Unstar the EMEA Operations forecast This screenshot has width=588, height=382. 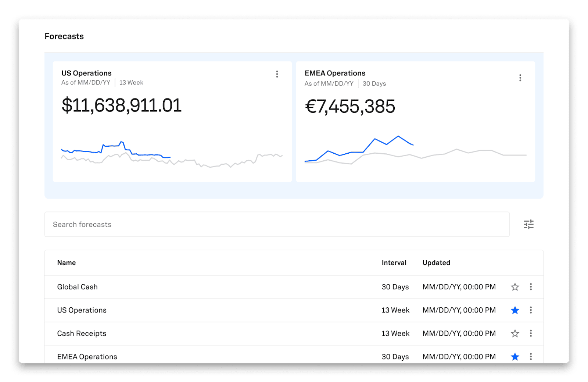pyautogui.click(x=515, y=356)
